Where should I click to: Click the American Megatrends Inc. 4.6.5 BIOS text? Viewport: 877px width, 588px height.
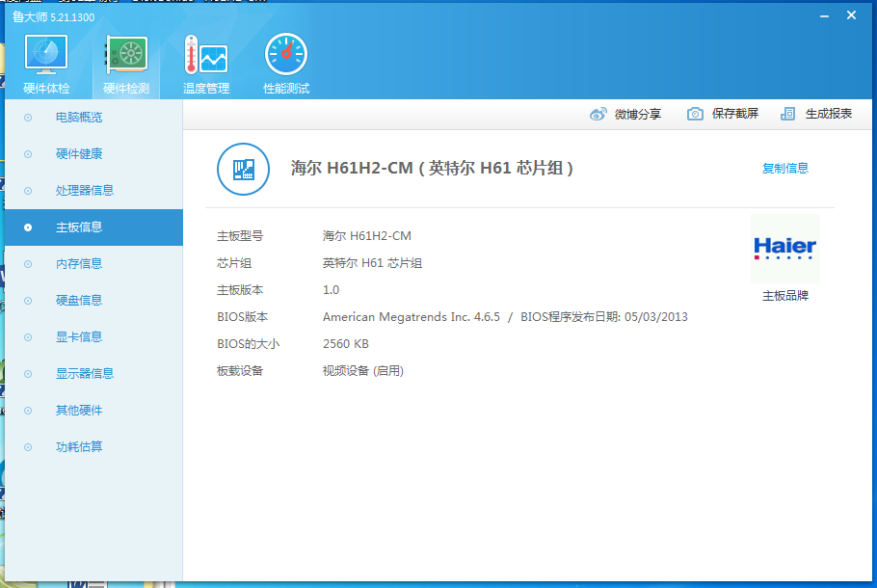[x=412, y=317]
